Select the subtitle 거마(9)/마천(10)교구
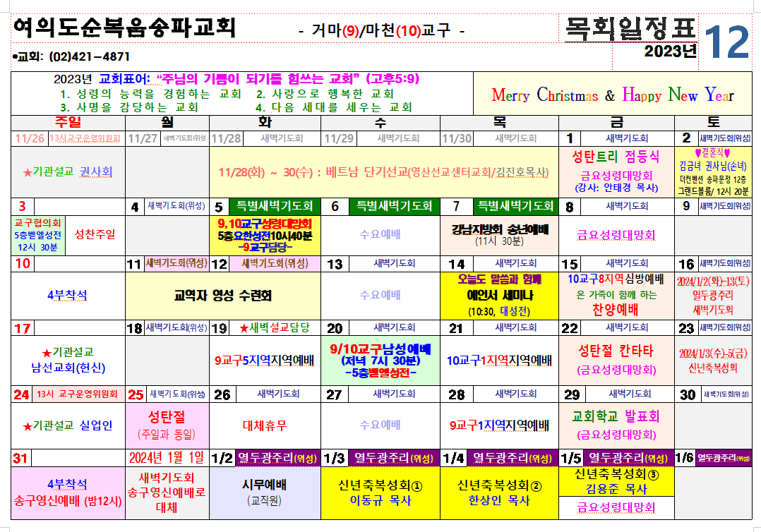The width and height of the screenshot is (761, 532). click(x=381, y=30)
